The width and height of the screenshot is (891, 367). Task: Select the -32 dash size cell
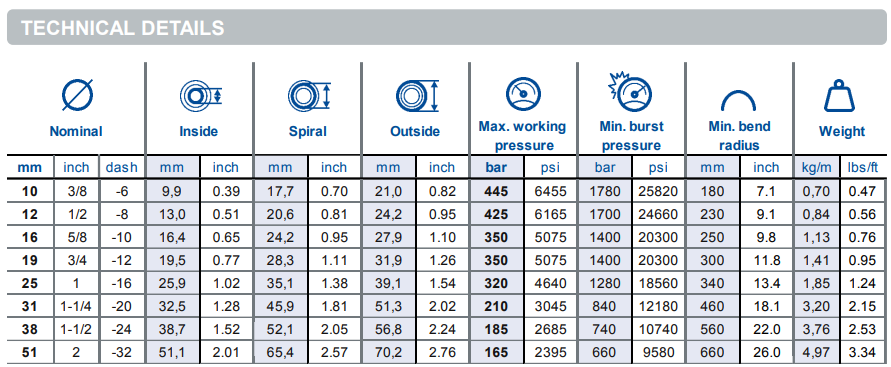(122, 353)
